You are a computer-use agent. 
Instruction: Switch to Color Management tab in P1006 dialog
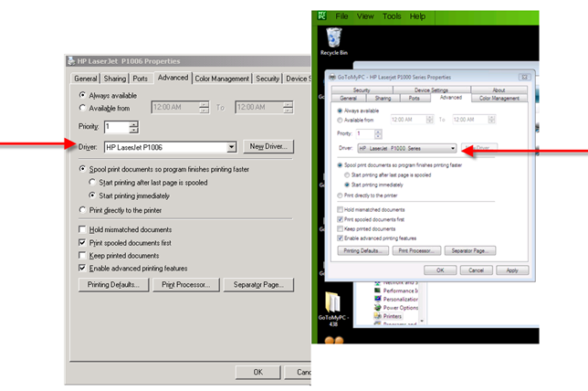(222, 79)
